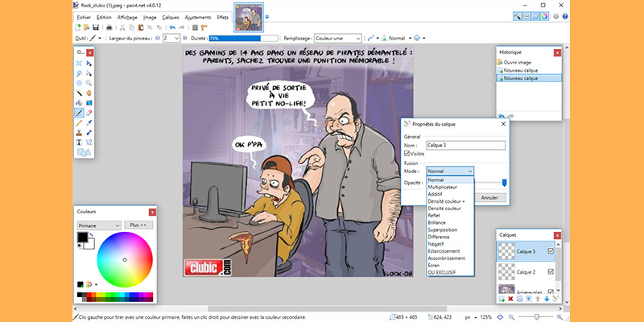The image size is (644, 322).
Task: Open the Affichage menu
Action: (127, 17)
